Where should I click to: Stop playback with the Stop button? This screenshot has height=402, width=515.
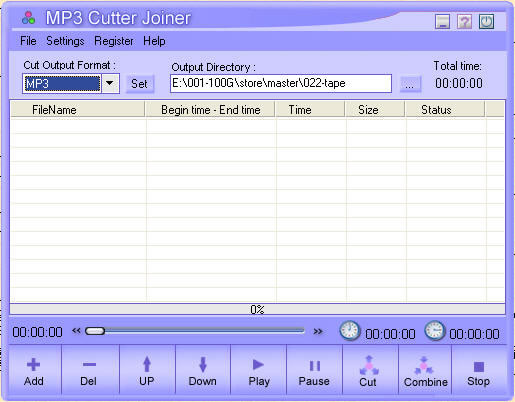[479, 371]
